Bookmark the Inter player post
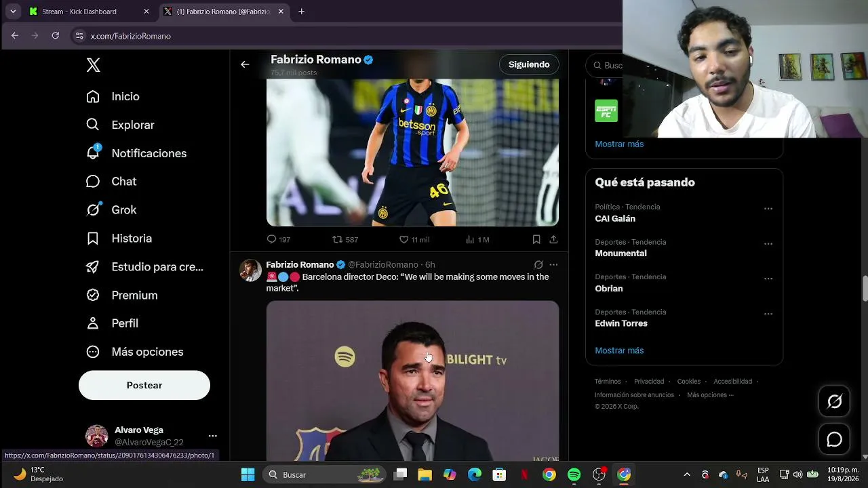 coord(536,239)
